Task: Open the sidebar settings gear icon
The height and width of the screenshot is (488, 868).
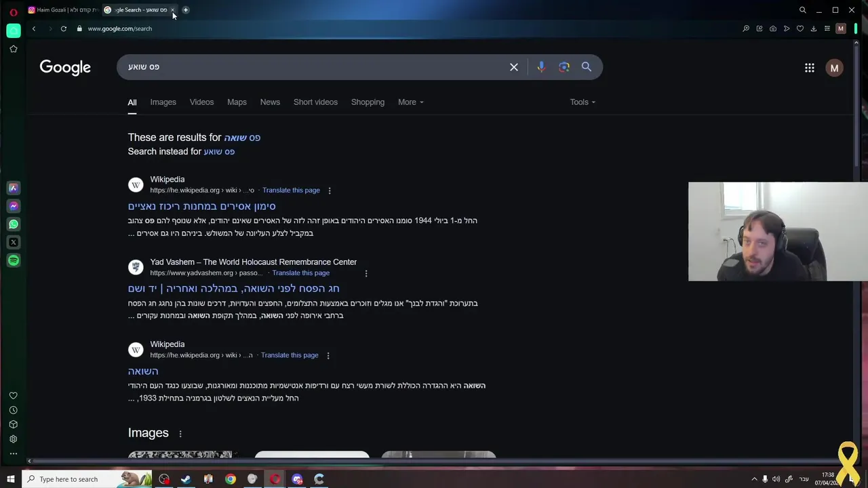Action: (14, 439)
